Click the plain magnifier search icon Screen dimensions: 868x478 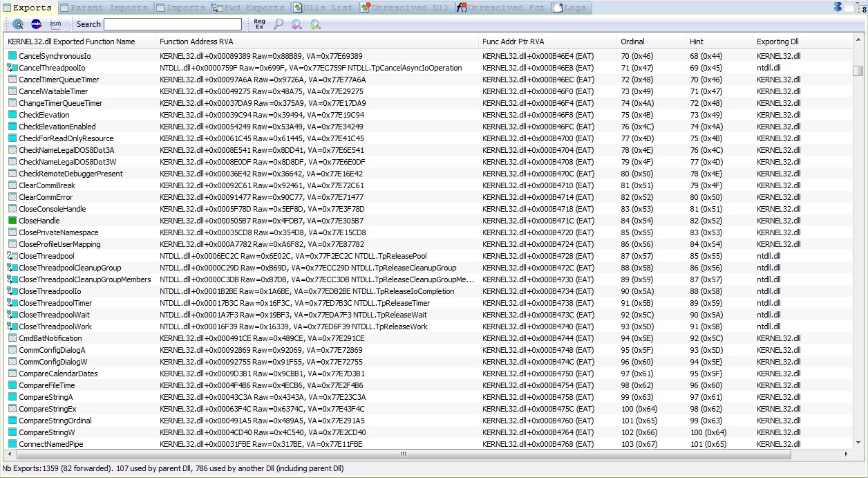279,24
